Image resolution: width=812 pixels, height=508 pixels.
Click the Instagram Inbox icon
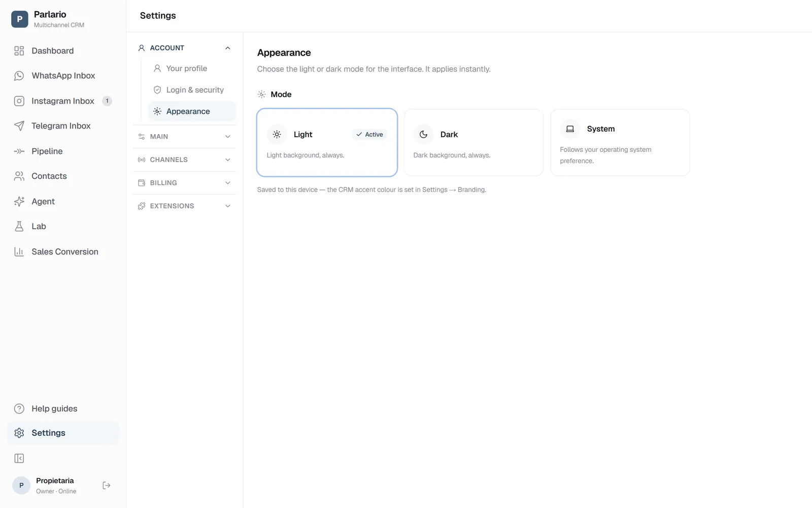pos(19,101)
